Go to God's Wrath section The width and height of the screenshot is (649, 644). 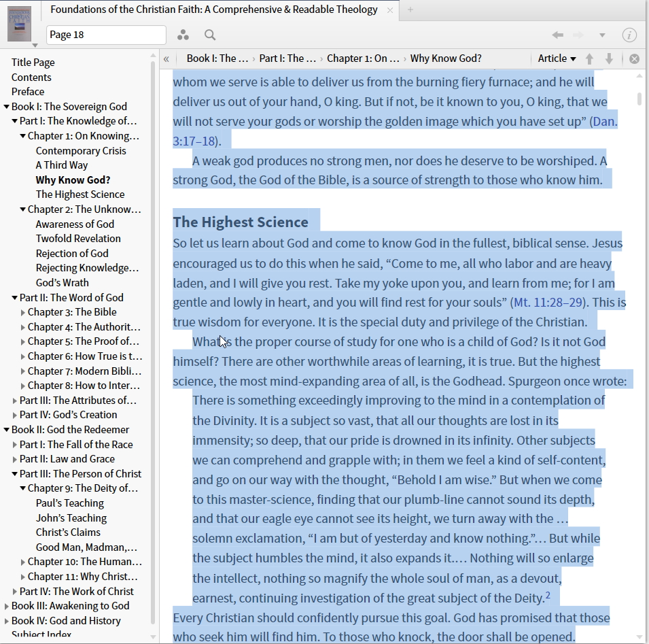tap(62, 283)
